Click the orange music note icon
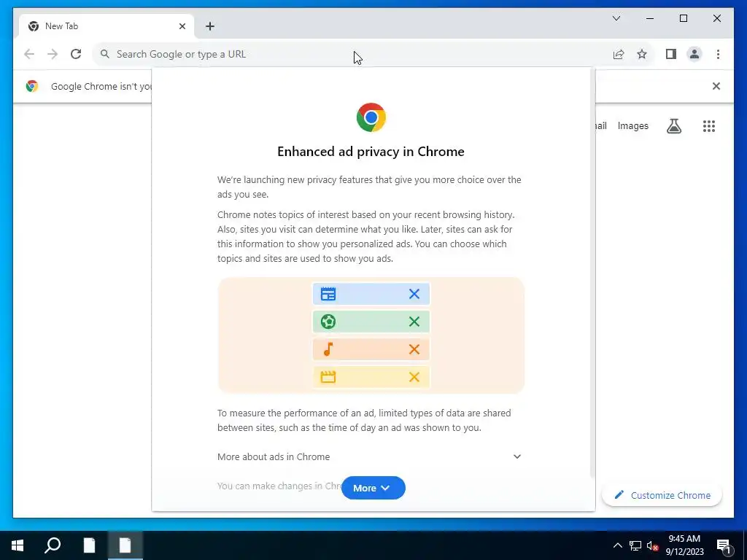Image resolution: width=747 pixels, height=560 pixels. 328,349
